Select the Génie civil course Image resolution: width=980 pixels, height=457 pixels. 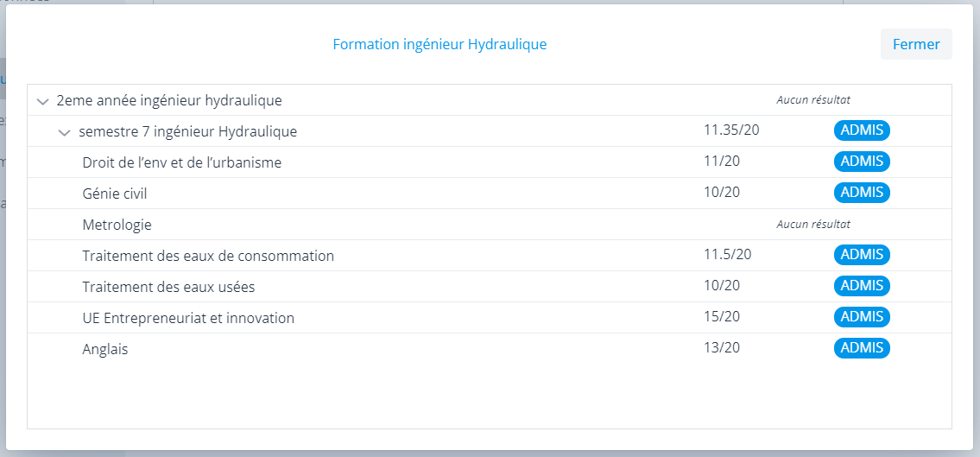pyautogui.click(x=115, y=194)
